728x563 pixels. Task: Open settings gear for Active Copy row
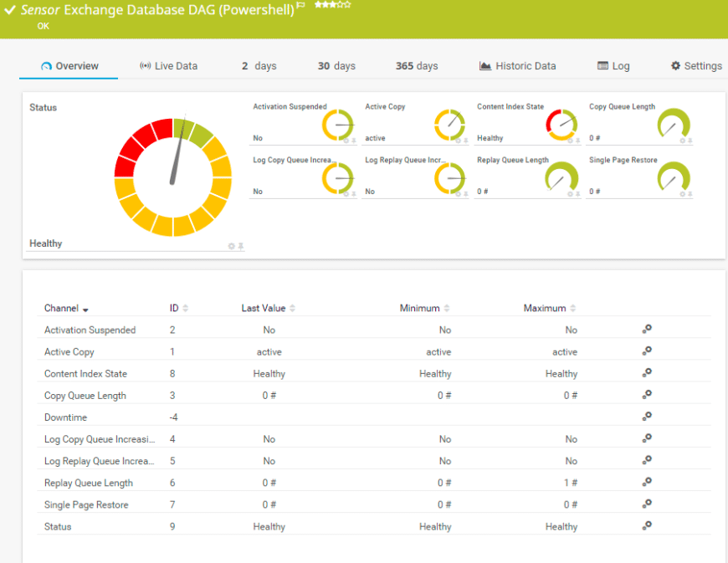point(647,351)
